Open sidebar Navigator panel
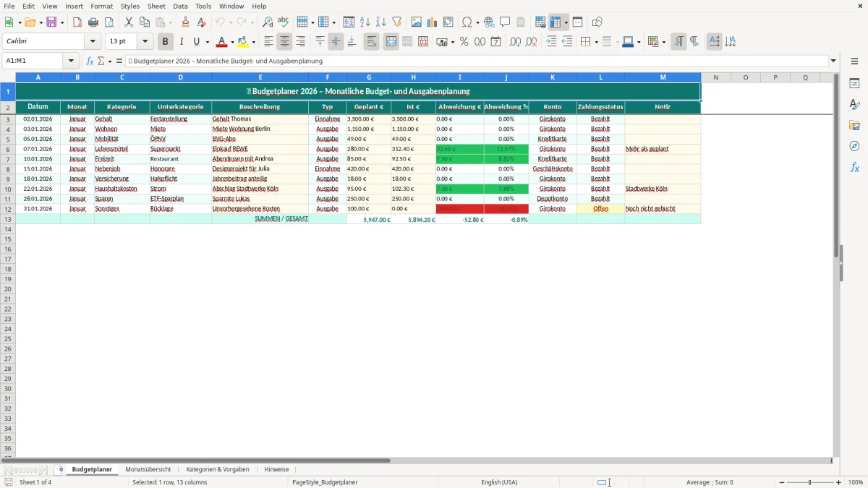868x488 pixels. 854,147
